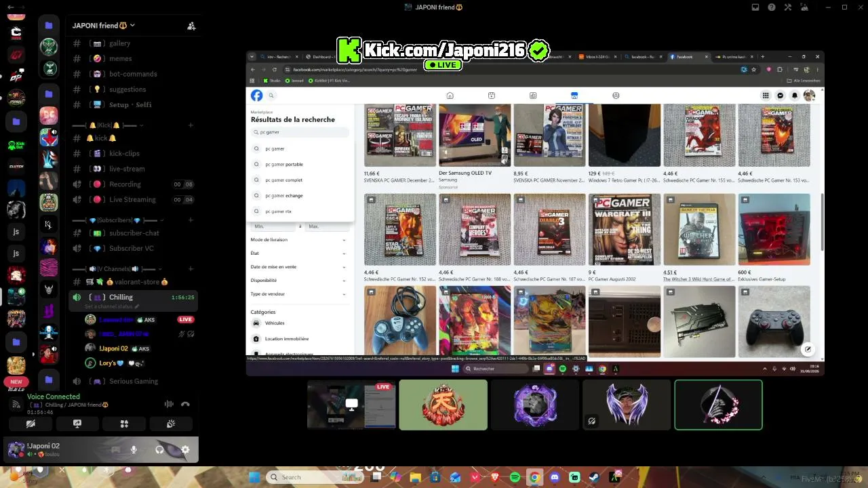Open the kick-clips channel
The width and height of the screenshot is (868, 488).
pyautogui.click(x=124, y=154)
